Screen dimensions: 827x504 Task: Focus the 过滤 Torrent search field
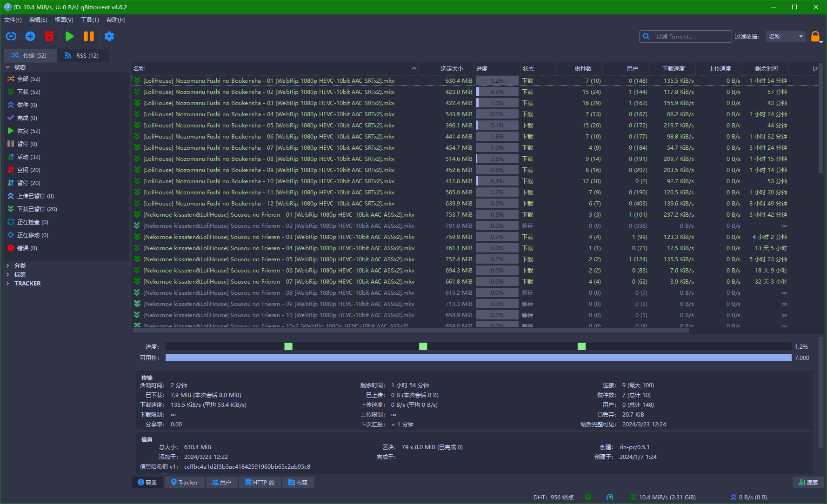point(691,36)
